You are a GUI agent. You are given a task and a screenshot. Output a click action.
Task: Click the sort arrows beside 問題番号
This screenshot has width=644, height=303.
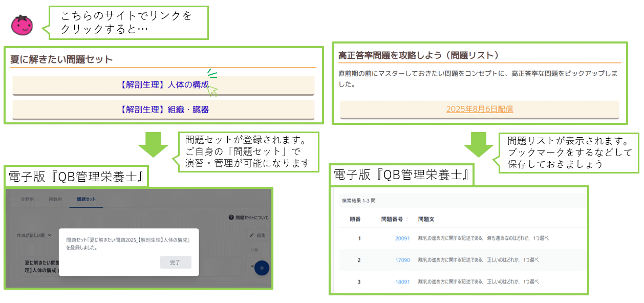click(x=407, y=219)
